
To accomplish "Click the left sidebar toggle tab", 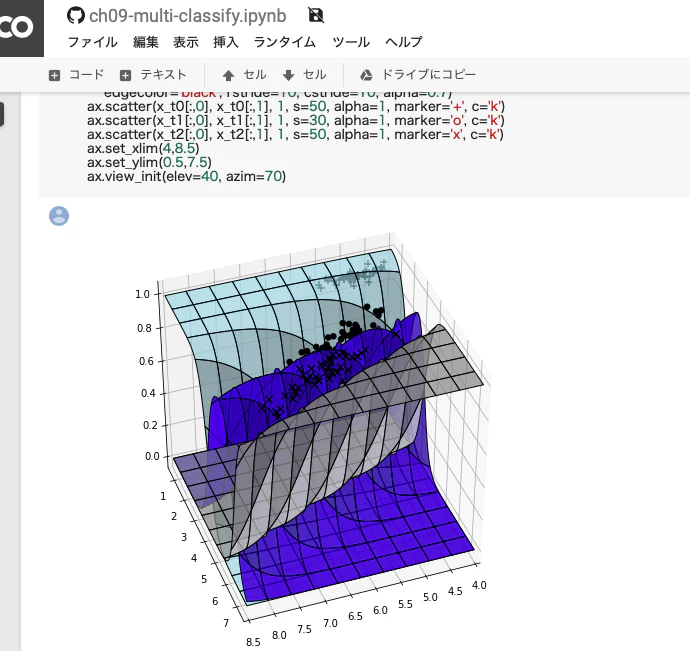I will [2, 114].
